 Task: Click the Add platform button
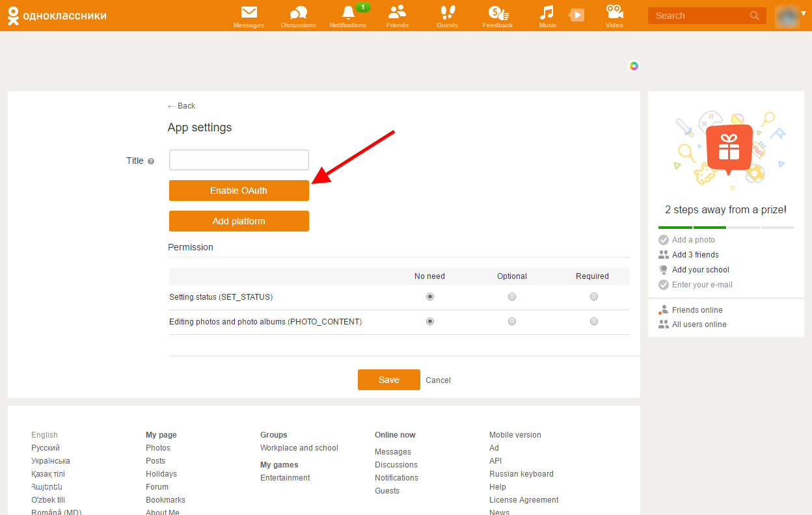click(x=239, y=221)
